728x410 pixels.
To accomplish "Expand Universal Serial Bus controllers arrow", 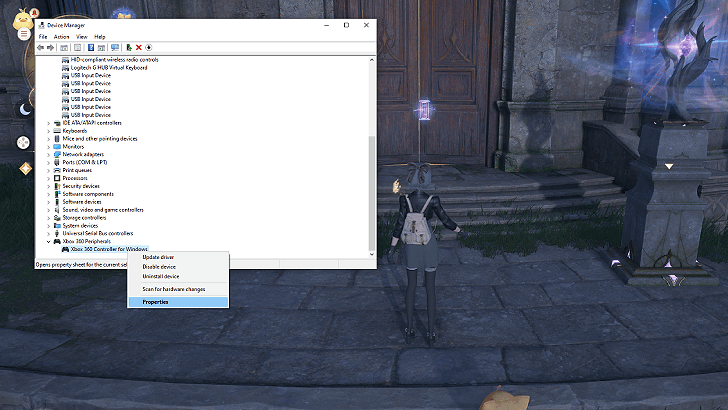I will [x=48, y=234].
